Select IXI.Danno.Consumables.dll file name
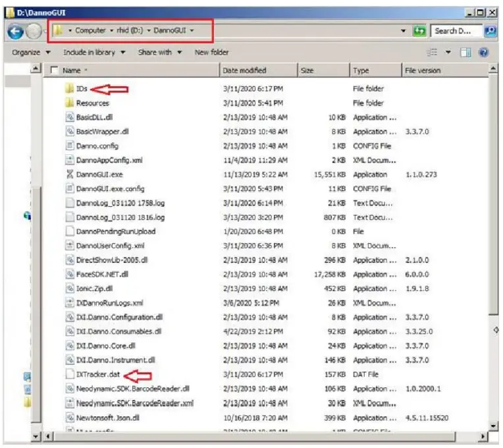The image size is (503, 448). (x=119, y=331)
